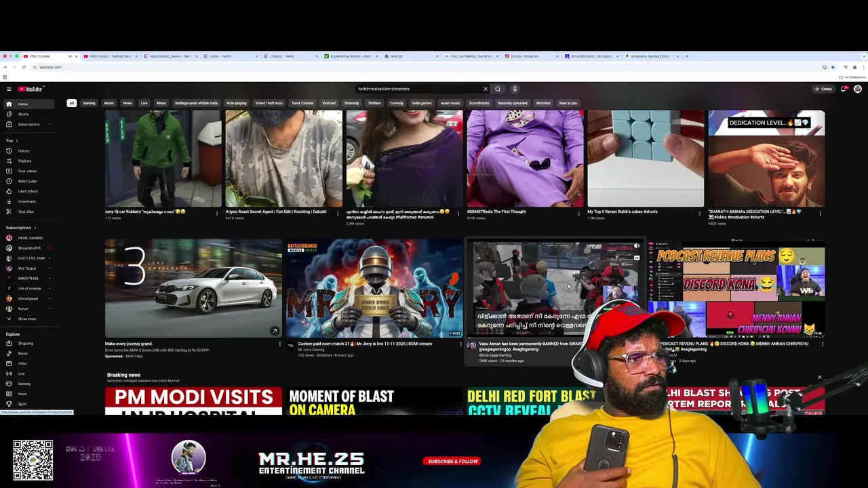The height and width of the screenshot is (488, 868).
Task: Open Subscriptions in the sidebar
Action: [28, 124]
